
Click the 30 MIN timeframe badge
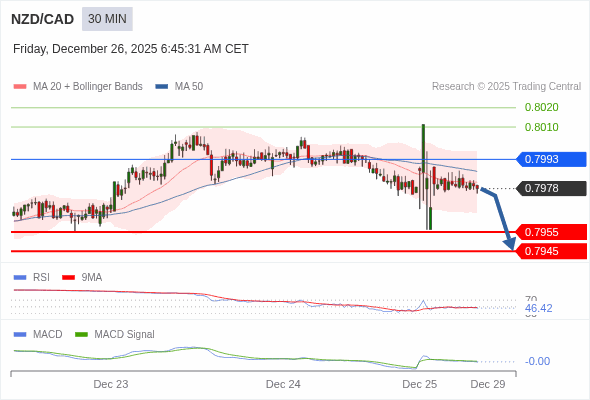pos(107,19)
